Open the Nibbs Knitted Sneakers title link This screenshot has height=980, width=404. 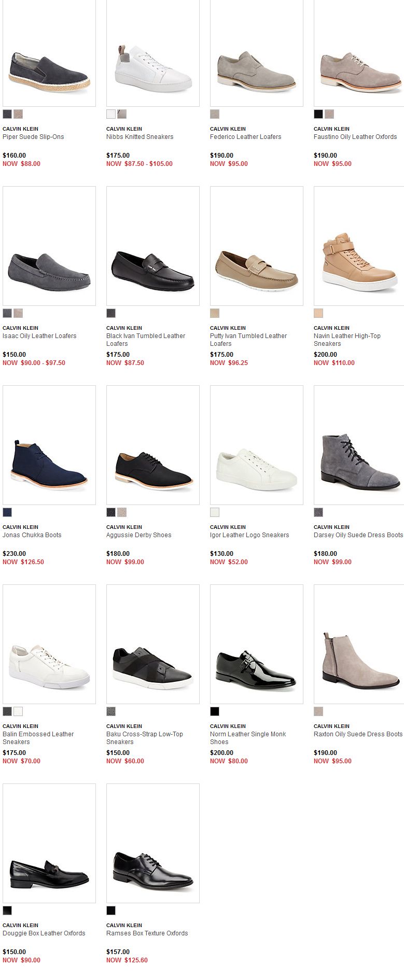point(140,137)
